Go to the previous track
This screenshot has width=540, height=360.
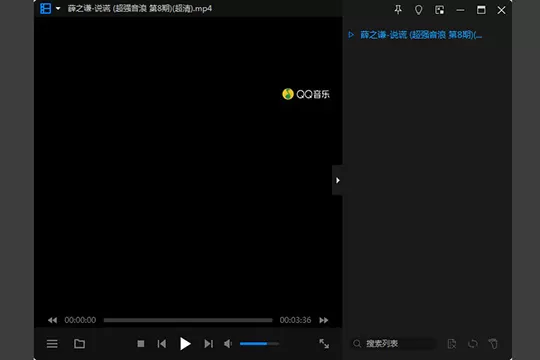click(x=162, y=344)
